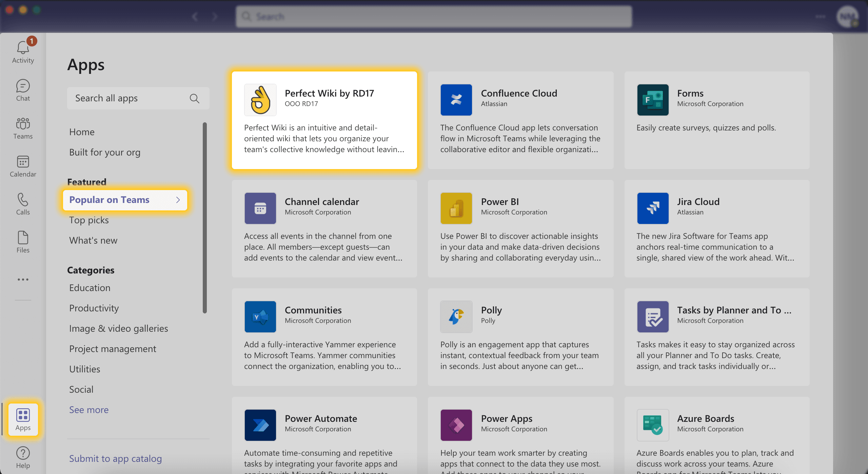Open the Confluence Cloud title

pyautogui.click(x=519, y=93)
